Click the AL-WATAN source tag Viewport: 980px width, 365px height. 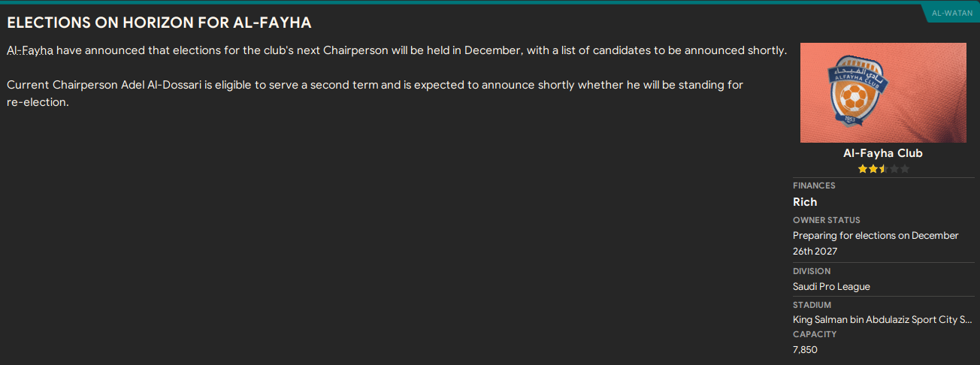[x=951, y=13]
